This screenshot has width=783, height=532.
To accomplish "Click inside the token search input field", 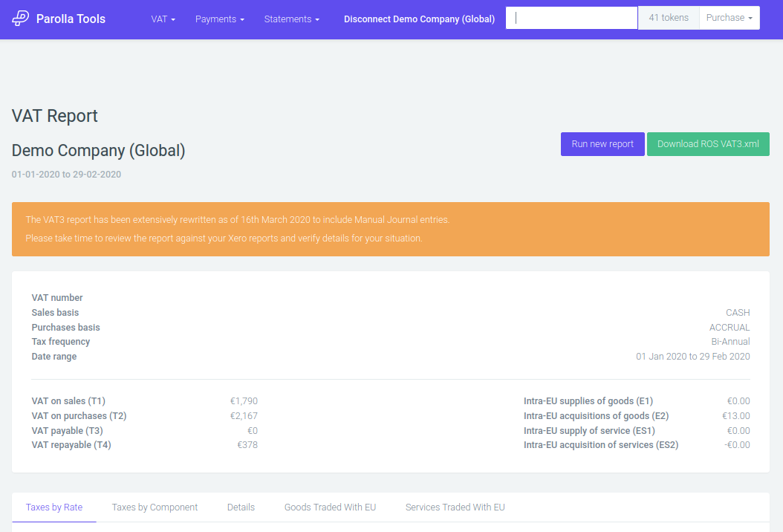I will (571, 17).
